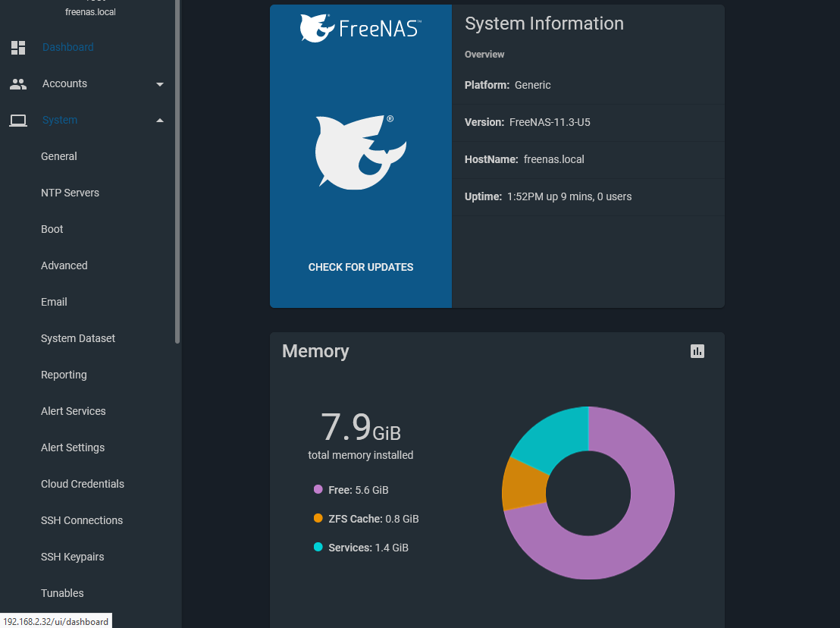
Task: Open the Dashboard page
Action: [67, 47]
